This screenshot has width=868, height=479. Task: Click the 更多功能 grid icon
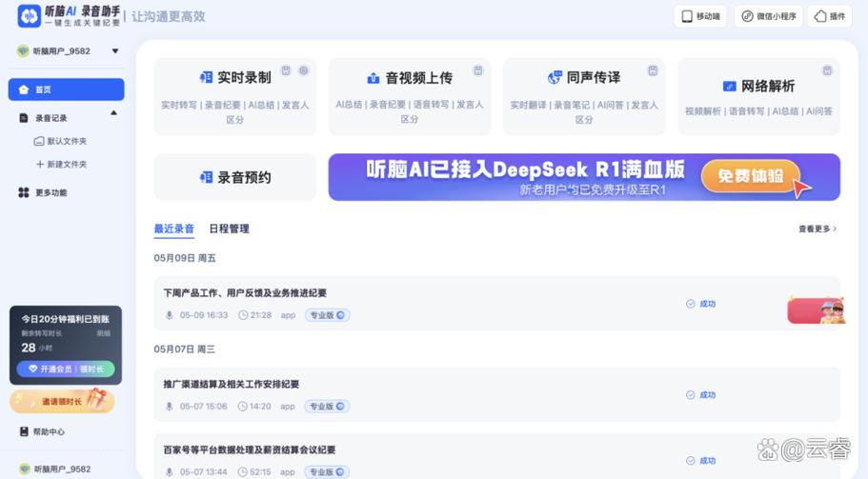(x=23, y=192)
